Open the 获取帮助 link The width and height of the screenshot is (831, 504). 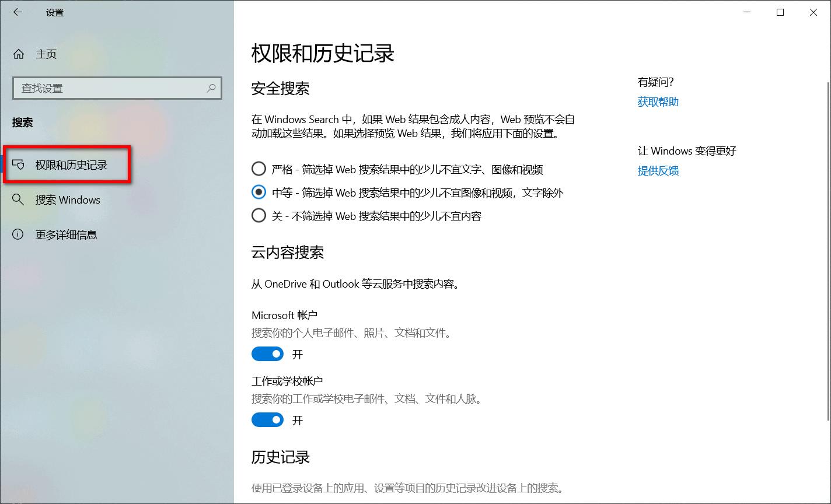(x=658, y=101)
